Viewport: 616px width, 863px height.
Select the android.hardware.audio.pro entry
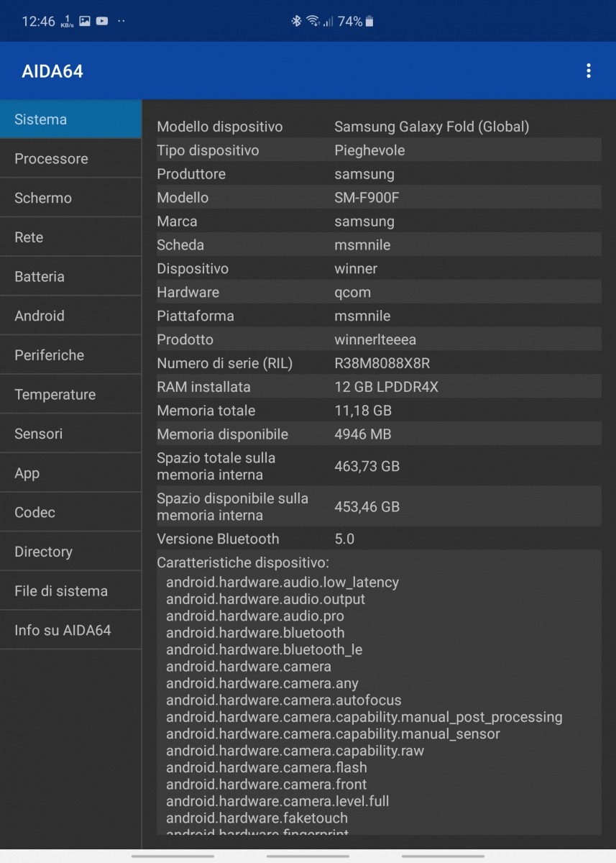[255, 616]
